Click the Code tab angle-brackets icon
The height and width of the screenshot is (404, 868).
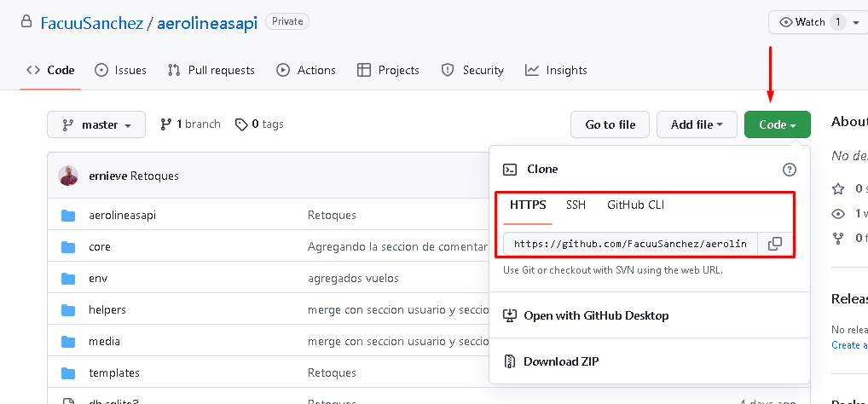(x=33, y=70)
